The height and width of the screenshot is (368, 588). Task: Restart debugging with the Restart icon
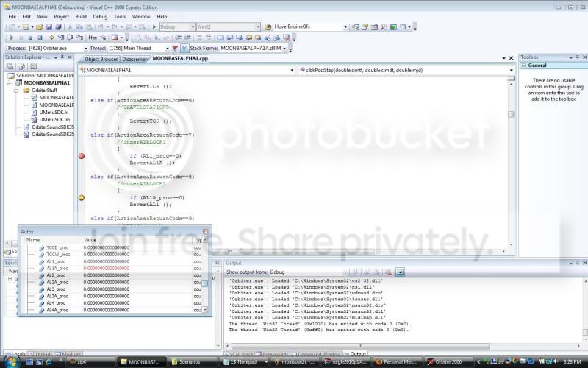(40, 38)
